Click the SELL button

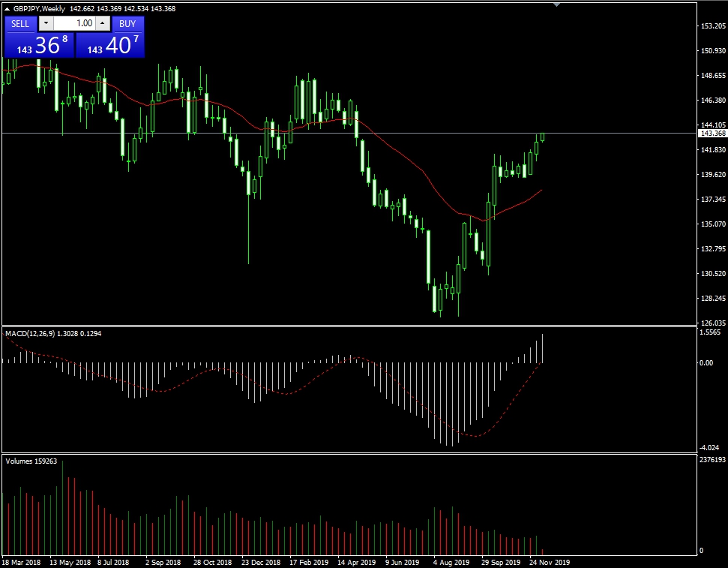[x=20, y=23]
